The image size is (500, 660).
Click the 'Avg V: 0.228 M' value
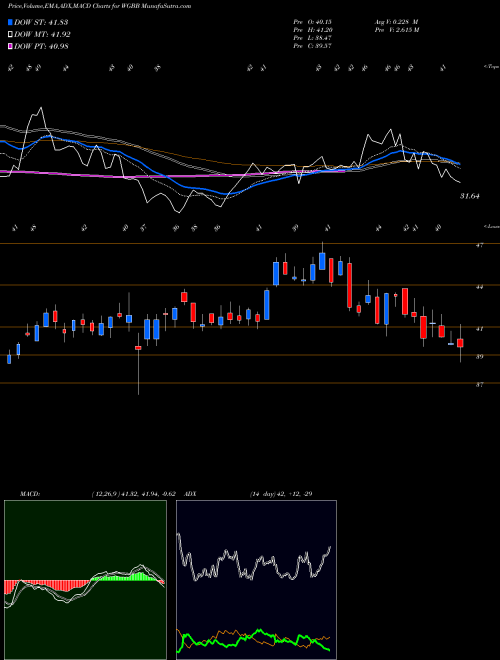[396, 22]
